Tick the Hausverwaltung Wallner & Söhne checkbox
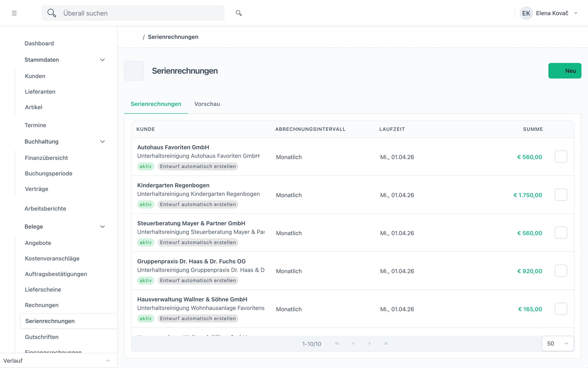 (x=561, y=309)
